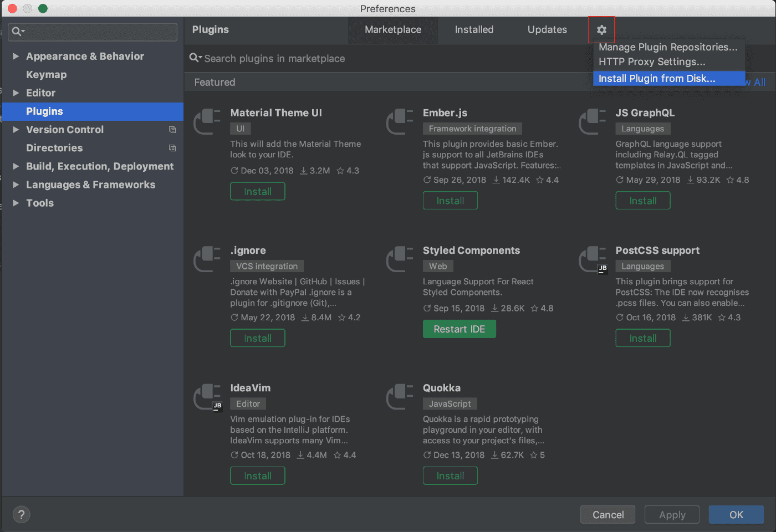Click the Material Theme UI plugin icon
Viewport: 776px width, 532px height.
tap(207, 122)
